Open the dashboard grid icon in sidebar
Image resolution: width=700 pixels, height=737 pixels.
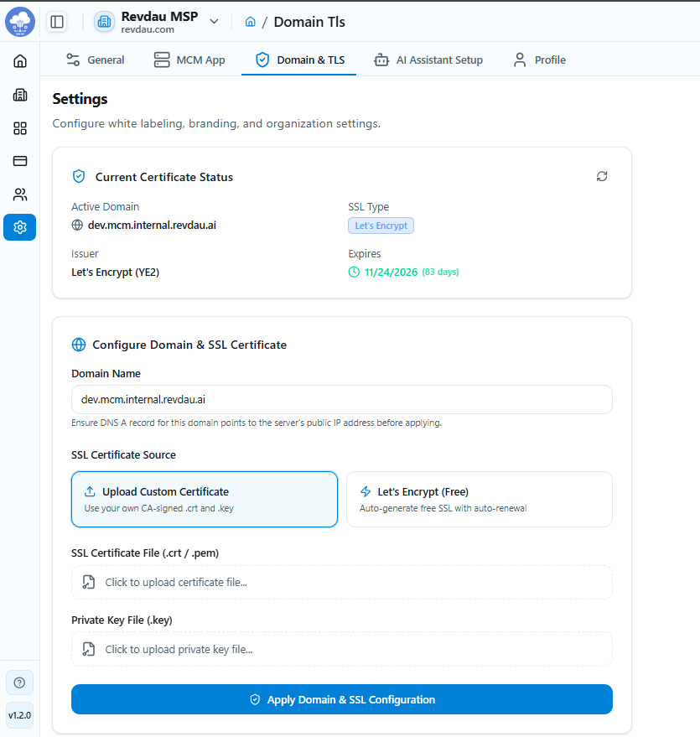(20, 128)
